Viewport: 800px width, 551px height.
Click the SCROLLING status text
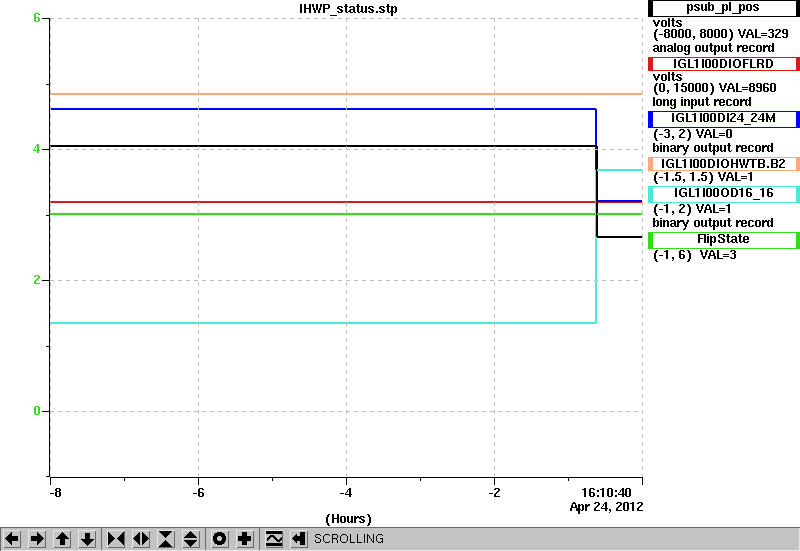349,539
